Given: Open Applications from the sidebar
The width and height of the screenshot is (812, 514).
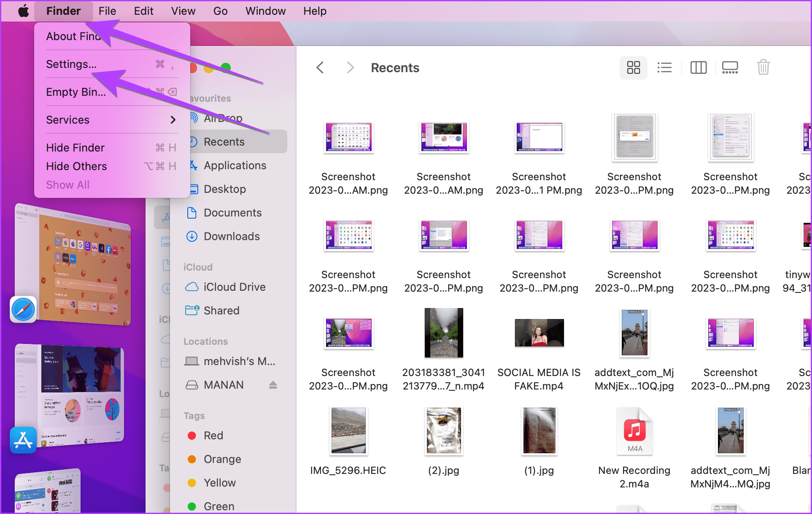Looking at the screenshot, I should 235,165.
